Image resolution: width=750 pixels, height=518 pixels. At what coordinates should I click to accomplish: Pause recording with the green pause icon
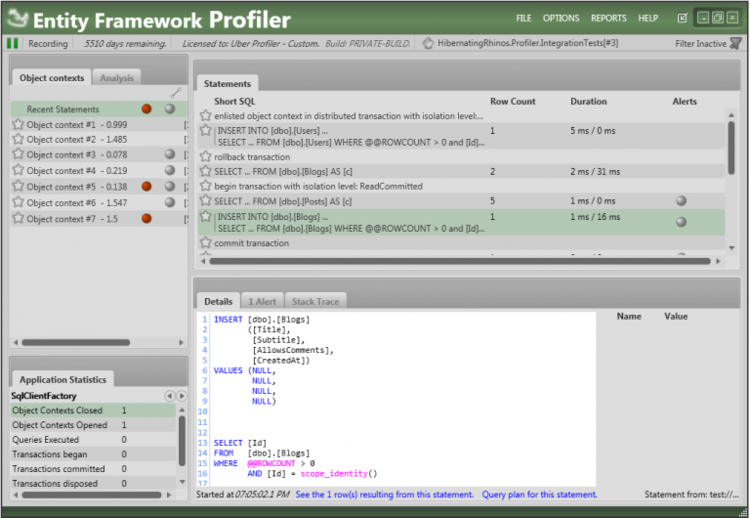12,44
